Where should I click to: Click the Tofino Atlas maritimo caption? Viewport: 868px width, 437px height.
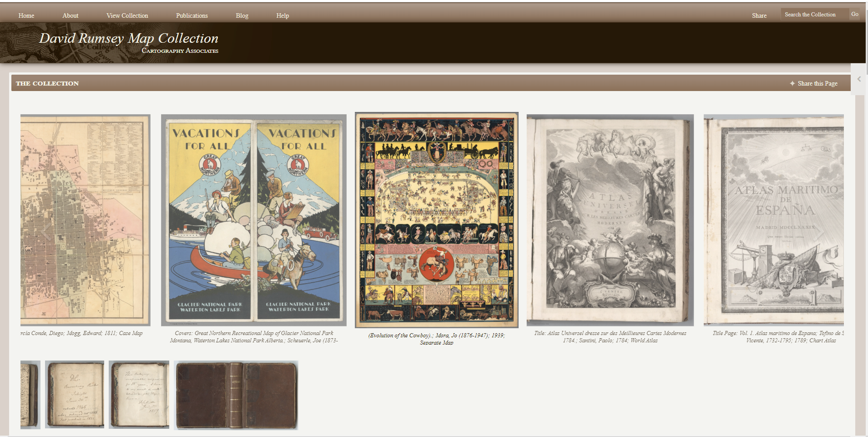pos(778,337)
